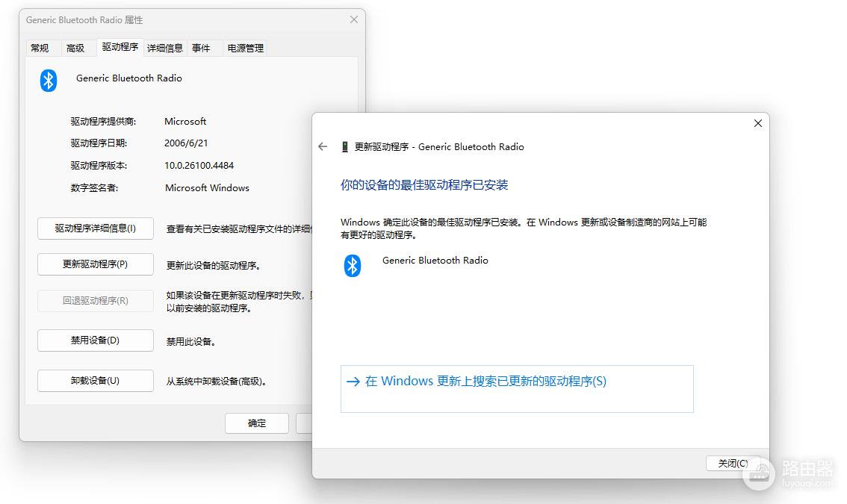Image resolution: width=847 pixels, height=504 pixels.
Task: Open 驱动程序详细信息(I) button
Action: coord(95,228)
